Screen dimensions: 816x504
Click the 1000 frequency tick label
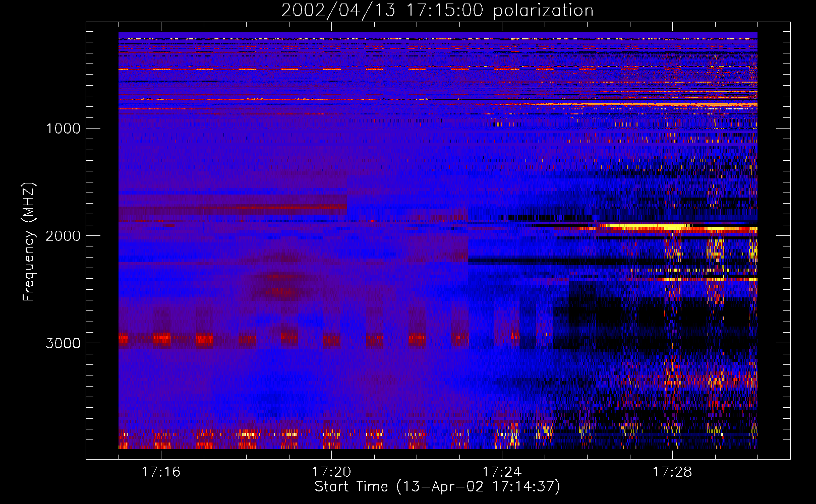pyautogui.click(x=63, y=129)
